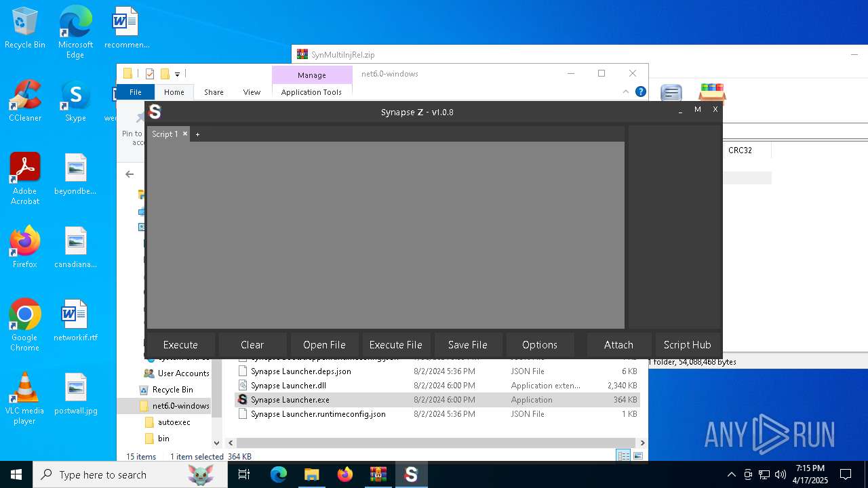Click the Execute File button
This screenshot has height=488, width=868.
tap(396, 344)
